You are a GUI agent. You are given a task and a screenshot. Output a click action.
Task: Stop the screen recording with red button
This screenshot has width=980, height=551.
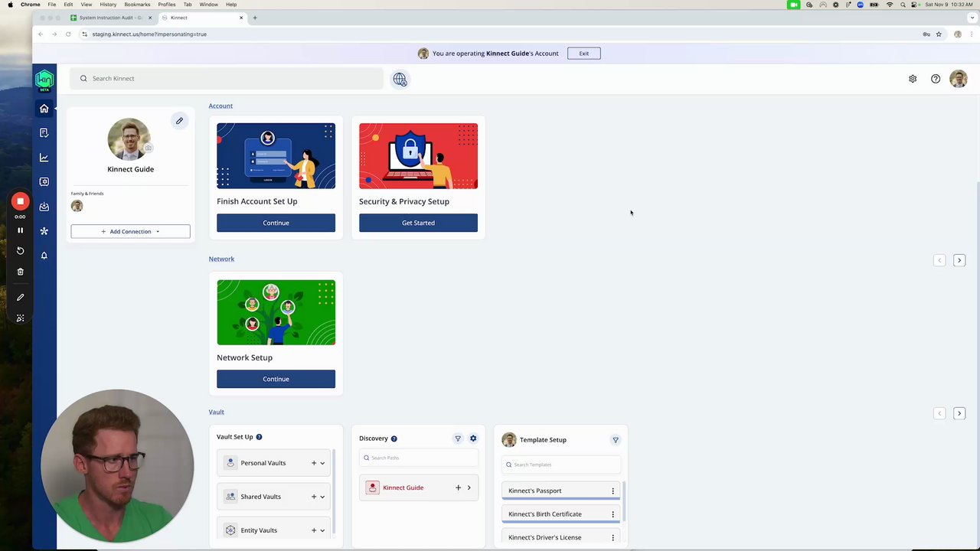click(x=20, y=202)
